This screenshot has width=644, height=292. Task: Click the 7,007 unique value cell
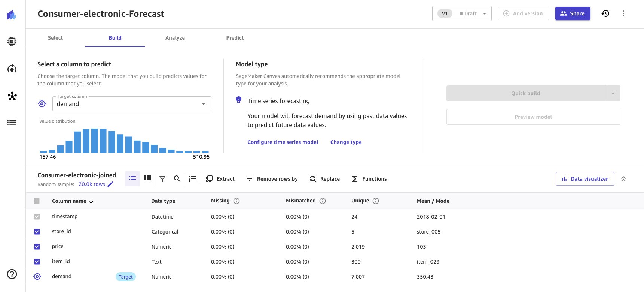(358, 277)
